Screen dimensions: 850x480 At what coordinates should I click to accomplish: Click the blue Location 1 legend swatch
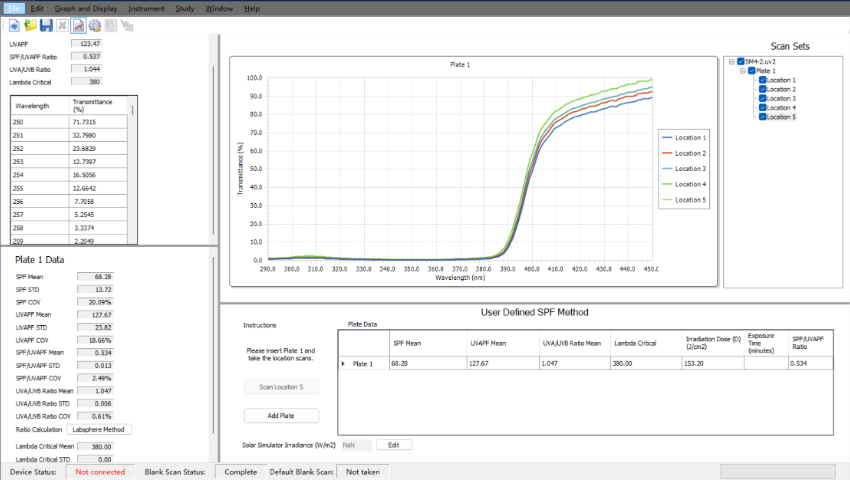coord(667,138)
